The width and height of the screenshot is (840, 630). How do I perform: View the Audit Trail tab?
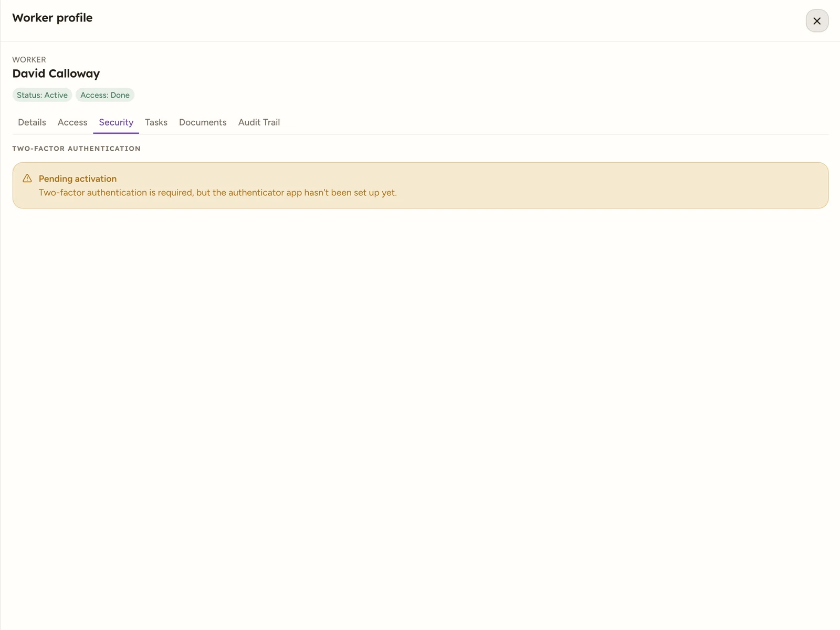click(x=259, y=122)
